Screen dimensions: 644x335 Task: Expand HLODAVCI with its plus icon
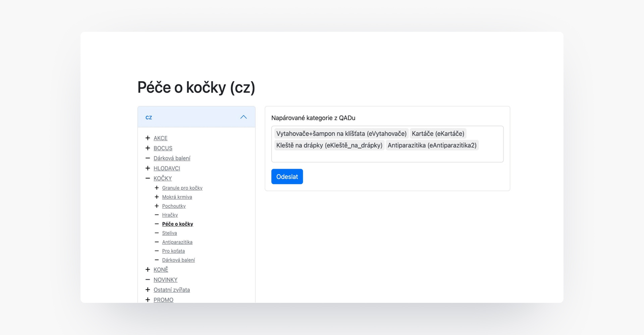148,168
